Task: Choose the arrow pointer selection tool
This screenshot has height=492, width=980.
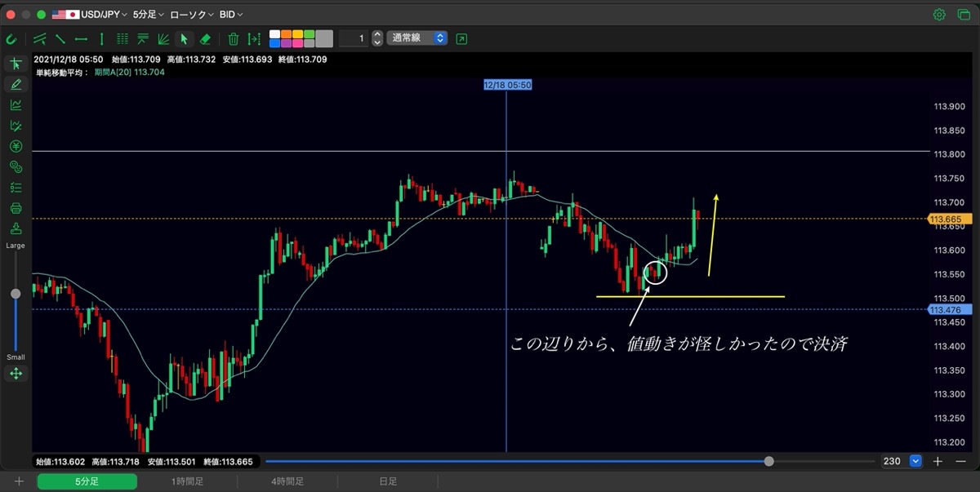Action: tap(184, 38)
